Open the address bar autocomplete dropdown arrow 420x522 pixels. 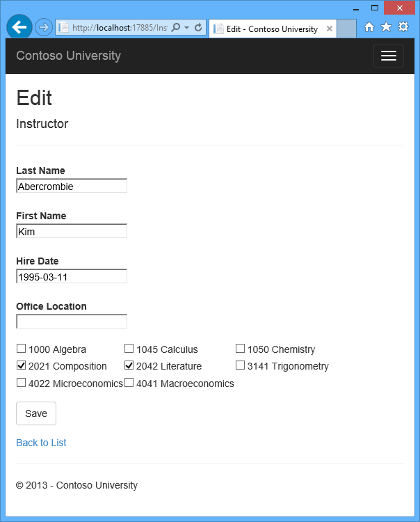point(186,28)
